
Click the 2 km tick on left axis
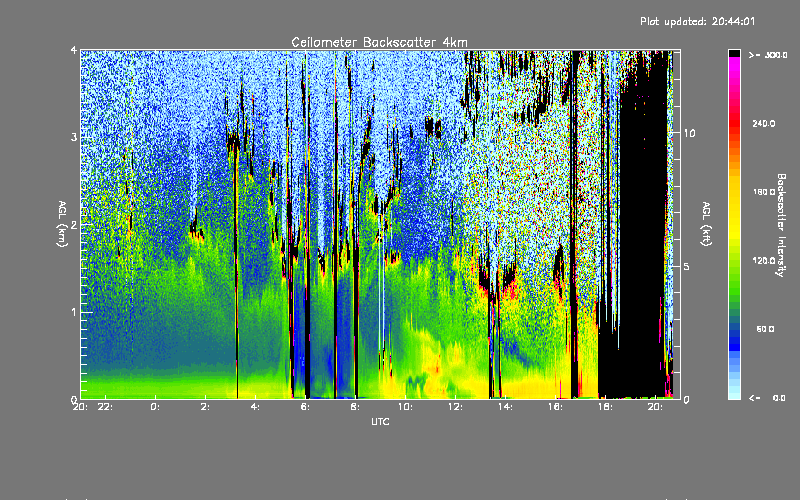74,225
